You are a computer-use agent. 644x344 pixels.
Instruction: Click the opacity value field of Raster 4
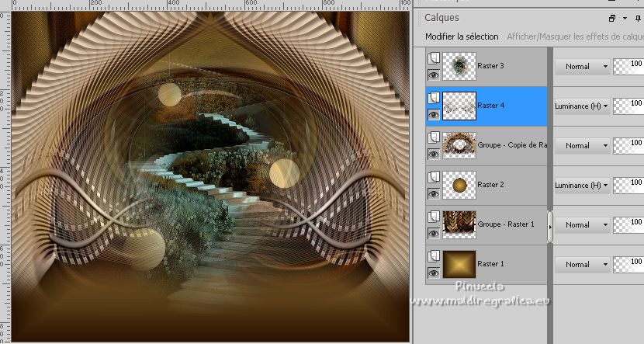[628, 106]
